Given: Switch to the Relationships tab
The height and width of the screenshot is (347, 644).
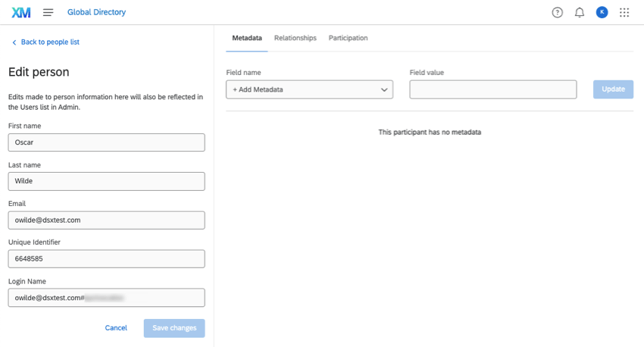Looking at the screenshot, I should pos(295,38).
